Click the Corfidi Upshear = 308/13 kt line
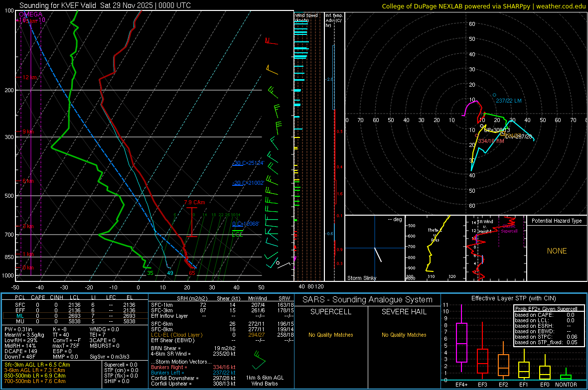Screen dimensions: 588x390 [193, 384]
